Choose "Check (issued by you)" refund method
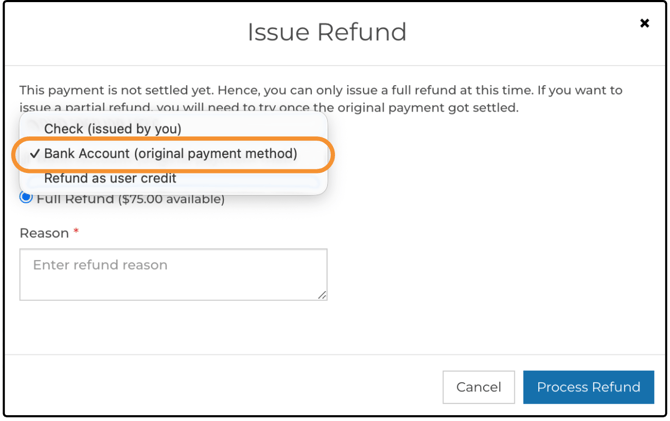Viewport: 670px width, 421px height. [x=113, y=129]
